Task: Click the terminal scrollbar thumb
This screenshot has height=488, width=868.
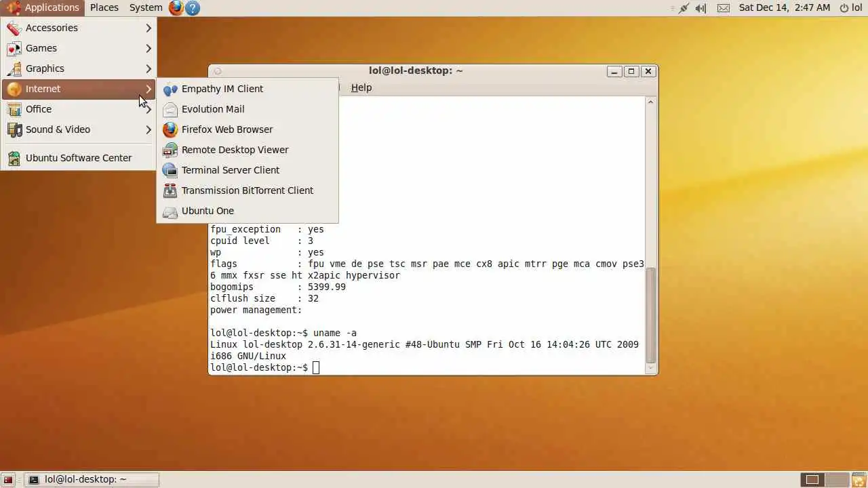Action: [651, 315]
